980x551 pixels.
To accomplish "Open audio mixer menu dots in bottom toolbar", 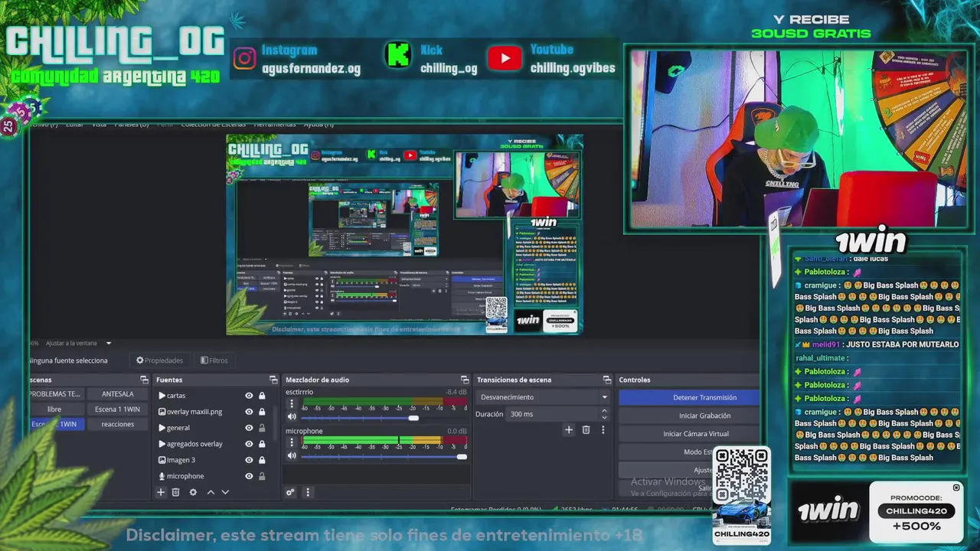I will tap(308, 492).
